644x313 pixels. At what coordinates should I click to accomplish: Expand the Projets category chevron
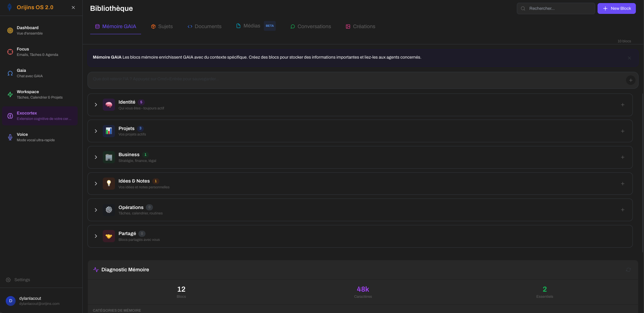[96, 131]
